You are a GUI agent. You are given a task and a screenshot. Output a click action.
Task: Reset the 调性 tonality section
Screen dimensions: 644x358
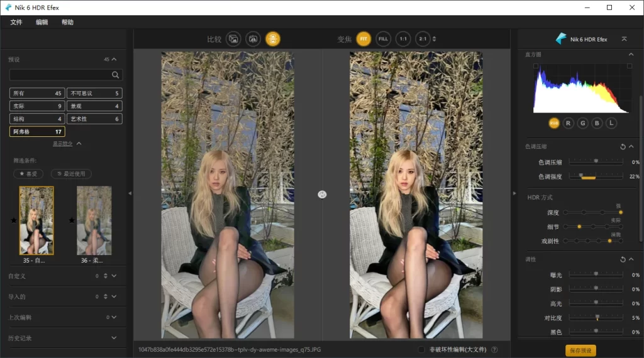pos(623,259)
